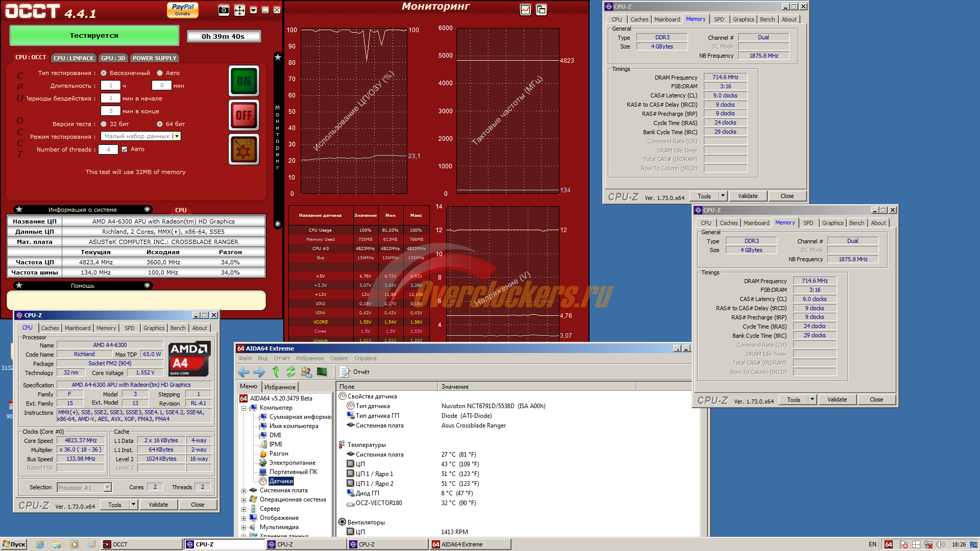Click the OCCT move-window crosshair icon

coord(239,10)
